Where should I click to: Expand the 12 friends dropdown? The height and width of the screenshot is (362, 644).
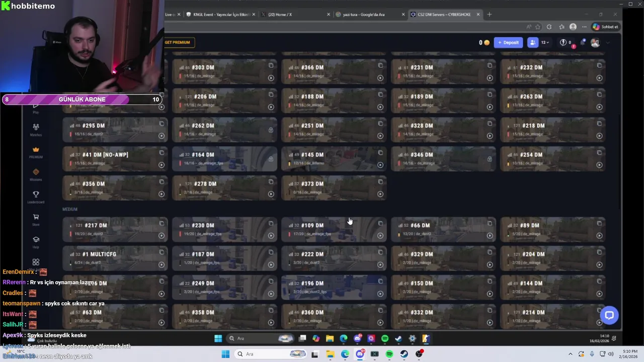click(545, 43)
